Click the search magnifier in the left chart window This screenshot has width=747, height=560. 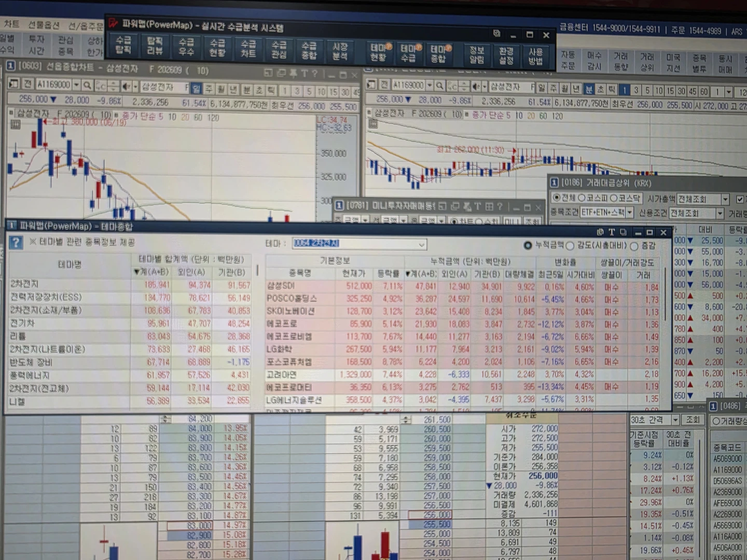87,85
